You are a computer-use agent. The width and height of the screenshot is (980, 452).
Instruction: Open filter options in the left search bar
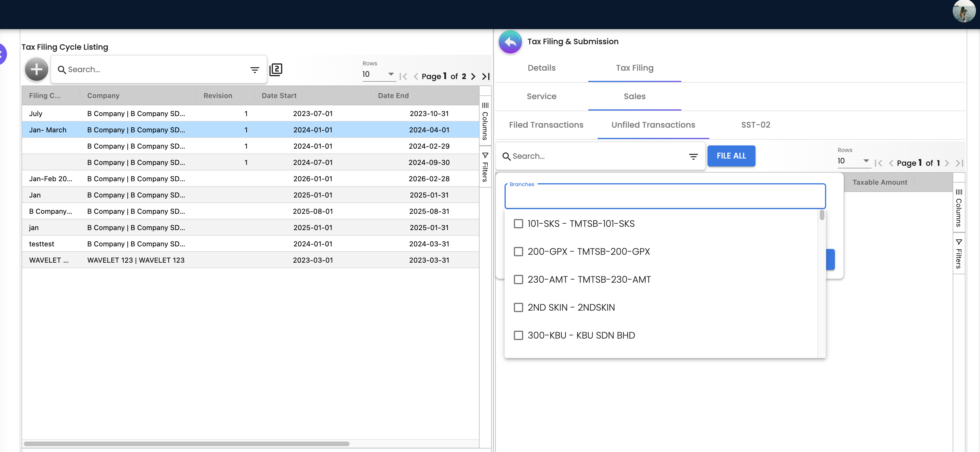point(254,70)
